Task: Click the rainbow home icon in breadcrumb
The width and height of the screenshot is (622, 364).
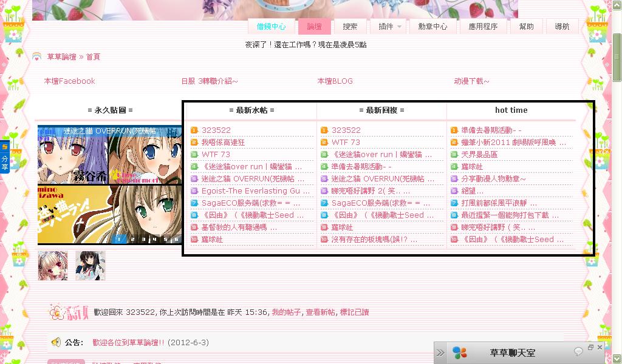Action: click(x=36, y=56)
